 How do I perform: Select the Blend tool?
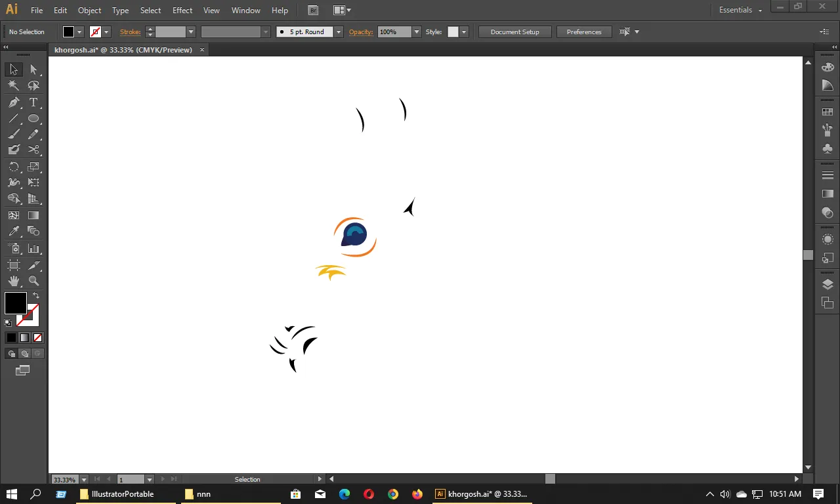click(x=33, y=231)
